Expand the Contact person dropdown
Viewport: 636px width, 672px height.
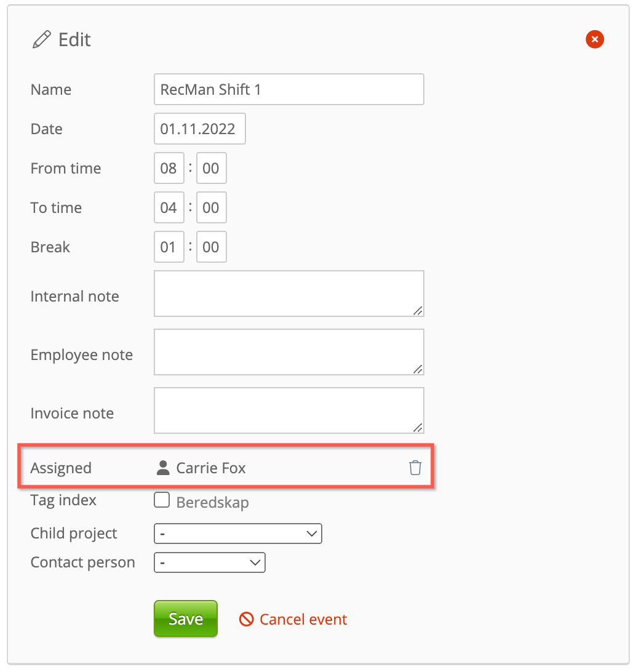pyautogui.click(x=209, y=562)
